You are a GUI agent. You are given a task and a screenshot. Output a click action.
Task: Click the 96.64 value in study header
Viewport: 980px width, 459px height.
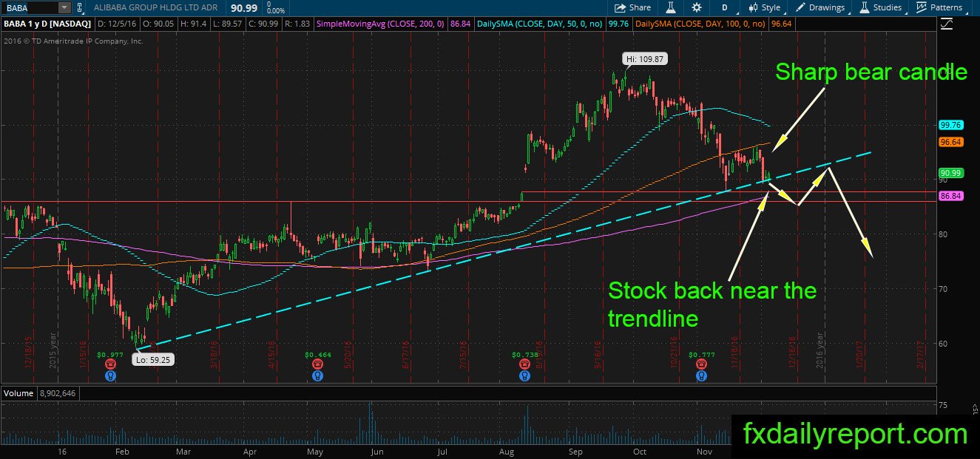(x=780, y=24)
